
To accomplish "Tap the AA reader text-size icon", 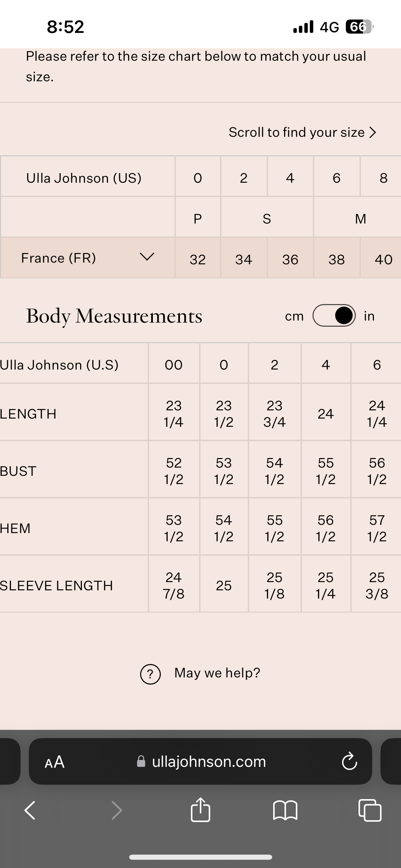I will coord(54,762).
